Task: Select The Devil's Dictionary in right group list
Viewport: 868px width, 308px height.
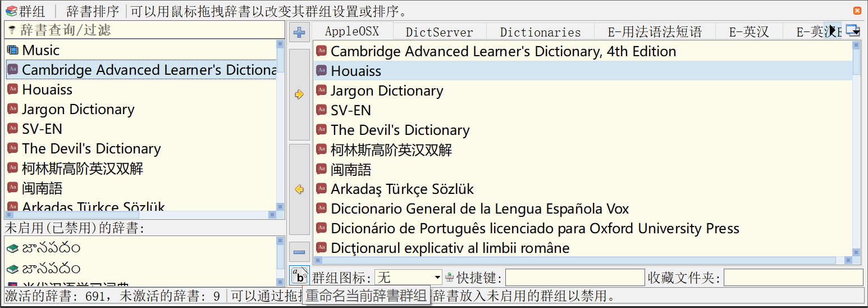Action: pos(400,130)
